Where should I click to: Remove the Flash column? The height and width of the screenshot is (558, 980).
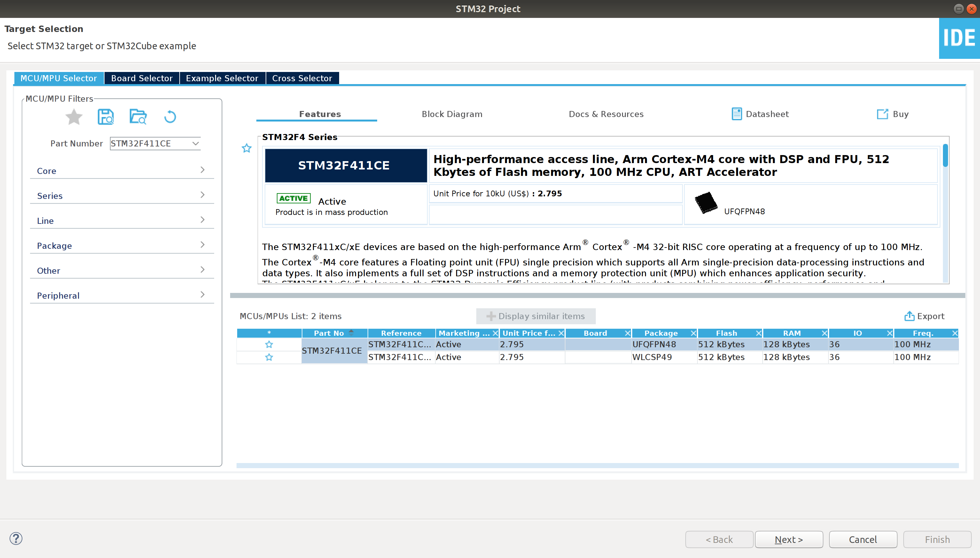tap(758, 333)
